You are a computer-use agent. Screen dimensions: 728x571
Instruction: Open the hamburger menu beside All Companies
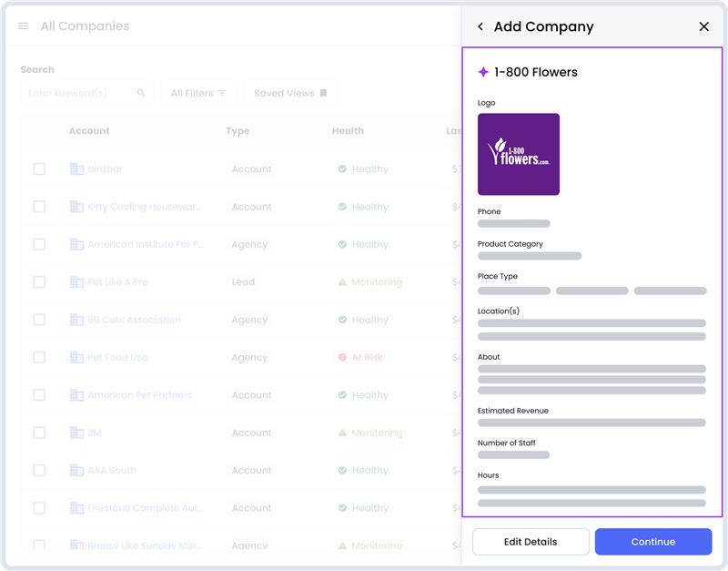[24, 26]
